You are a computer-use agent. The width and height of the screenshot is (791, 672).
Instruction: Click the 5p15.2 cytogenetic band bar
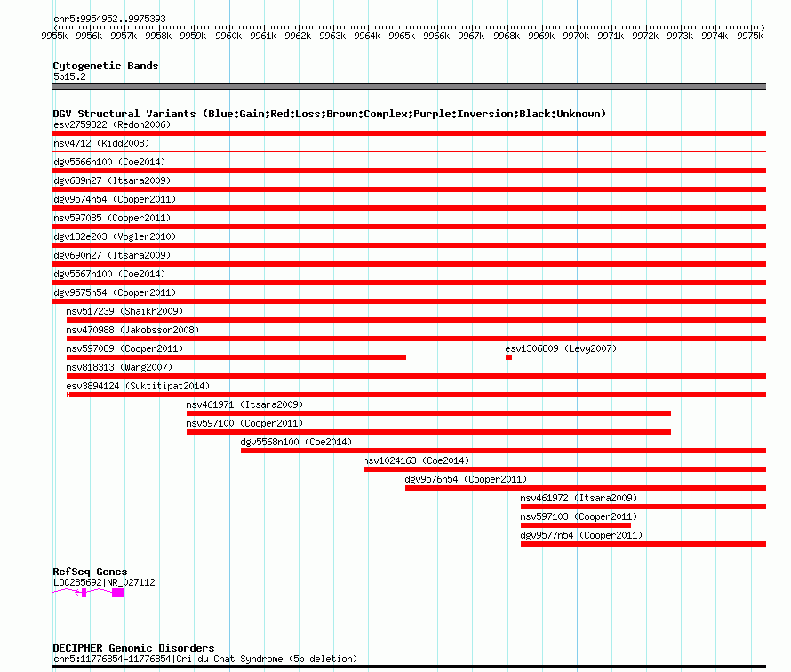pos(409,86)
